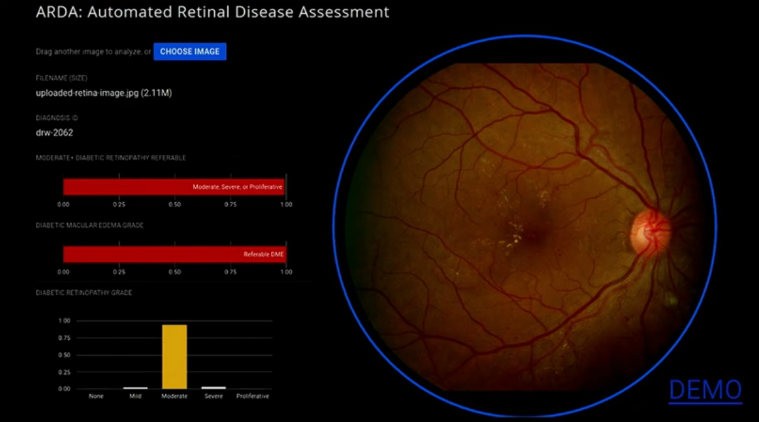Click the Diabetic Retinopathy Grade heading
The width and height of the screenshot is (759, 422).
click(x=84, y=292)
